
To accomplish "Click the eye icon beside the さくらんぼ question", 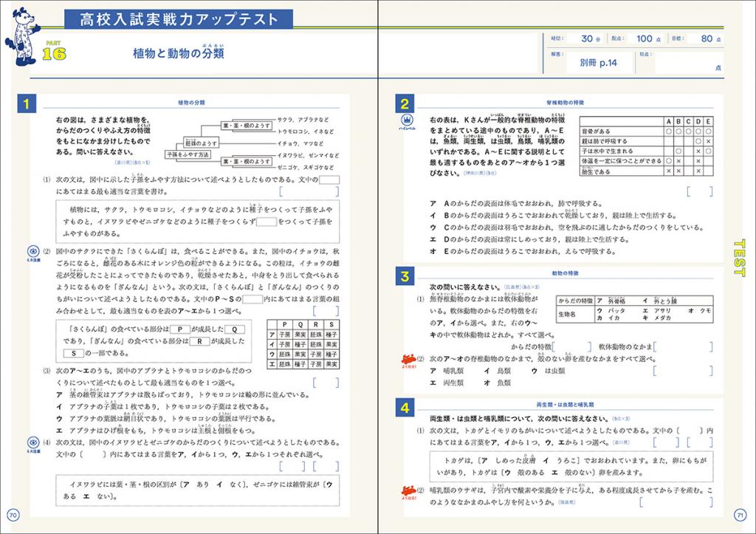I will [32, 253].
